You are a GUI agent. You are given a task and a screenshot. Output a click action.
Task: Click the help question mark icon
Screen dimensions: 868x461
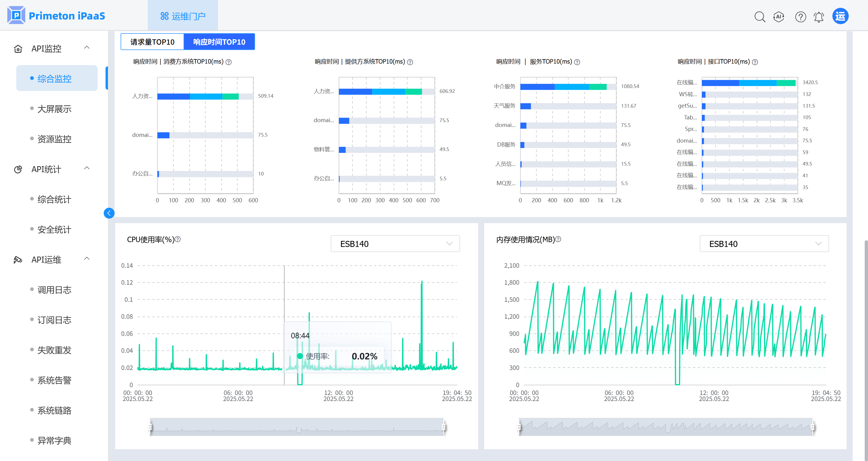[800, 17]
